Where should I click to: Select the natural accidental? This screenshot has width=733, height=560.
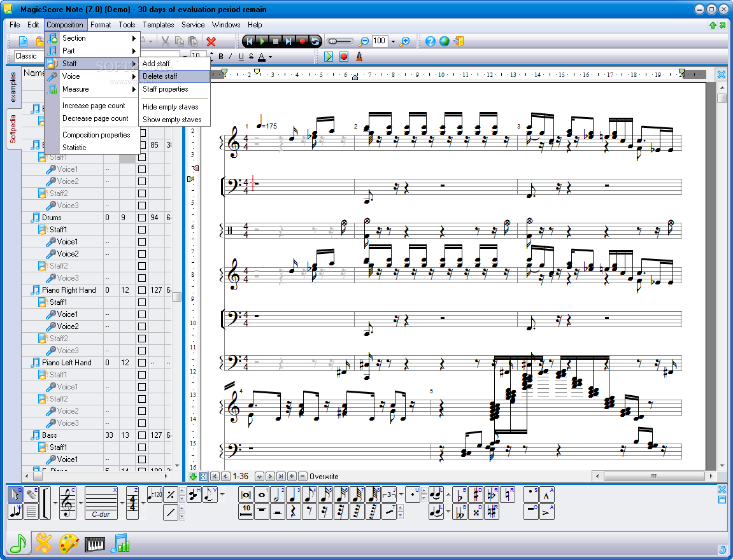[x=508, y=494]
